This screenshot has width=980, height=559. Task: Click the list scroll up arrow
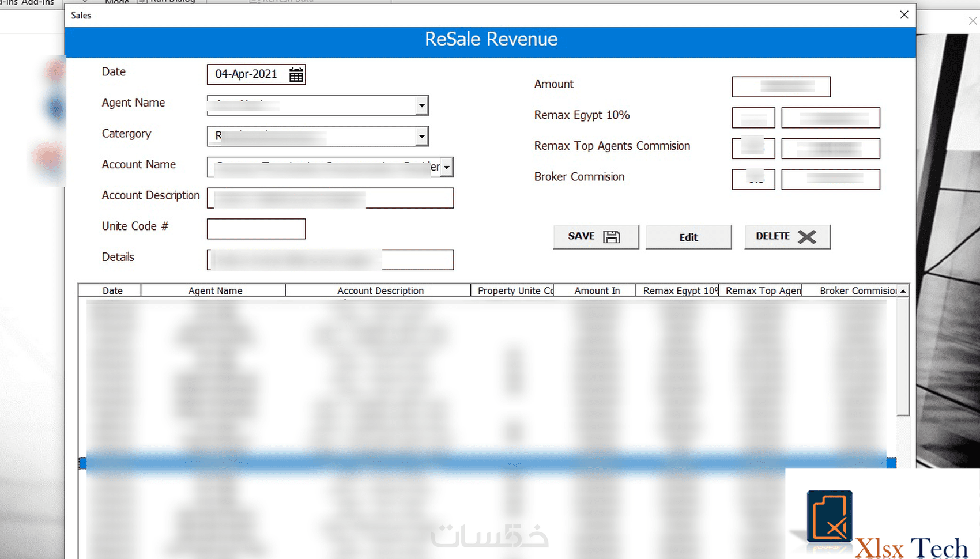tap(903, 291)
